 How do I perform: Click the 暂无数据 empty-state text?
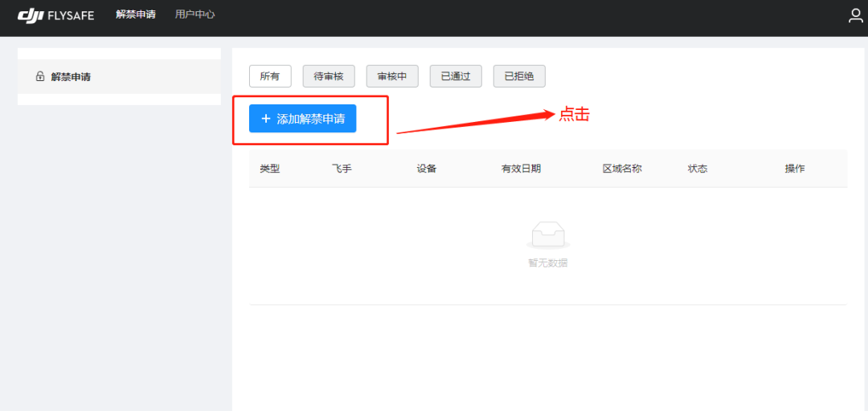[x=548, y=263]
